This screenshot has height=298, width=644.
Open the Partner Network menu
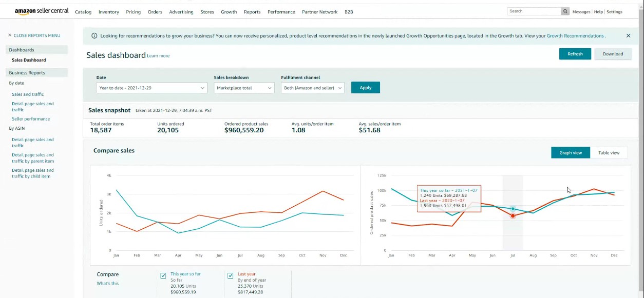click(320, 12)
